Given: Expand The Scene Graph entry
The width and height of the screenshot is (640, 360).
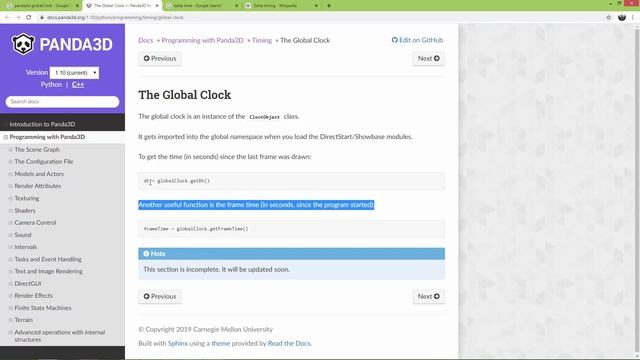Looking at the screenshot, I should point(11,150).
